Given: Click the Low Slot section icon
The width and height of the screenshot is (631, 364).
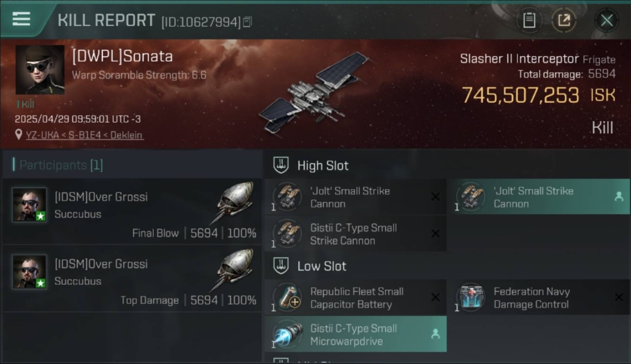Looking at the screenshot, I should click(x=281, y=266).
